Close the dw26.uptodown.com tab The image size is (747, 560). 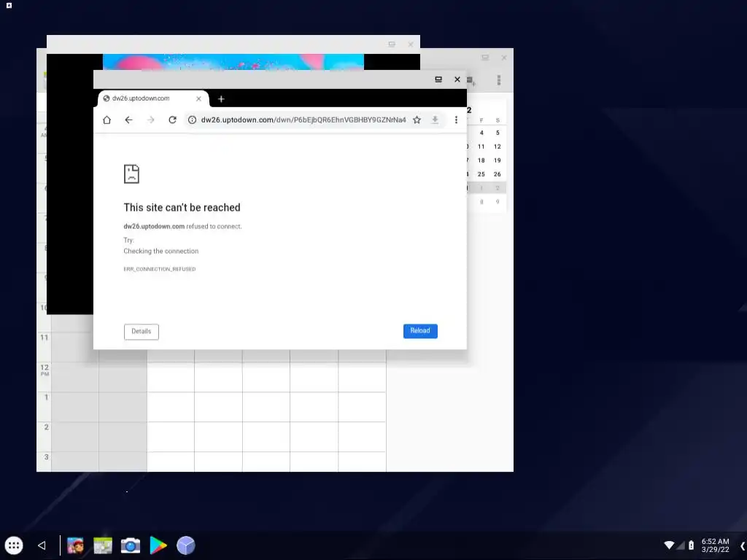pos(198,98)
